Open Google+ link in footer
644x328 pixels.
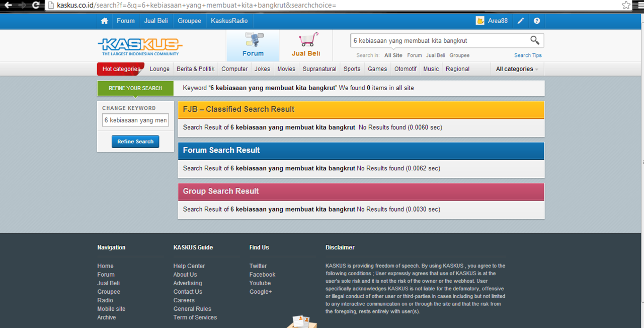tap(261, 292)
